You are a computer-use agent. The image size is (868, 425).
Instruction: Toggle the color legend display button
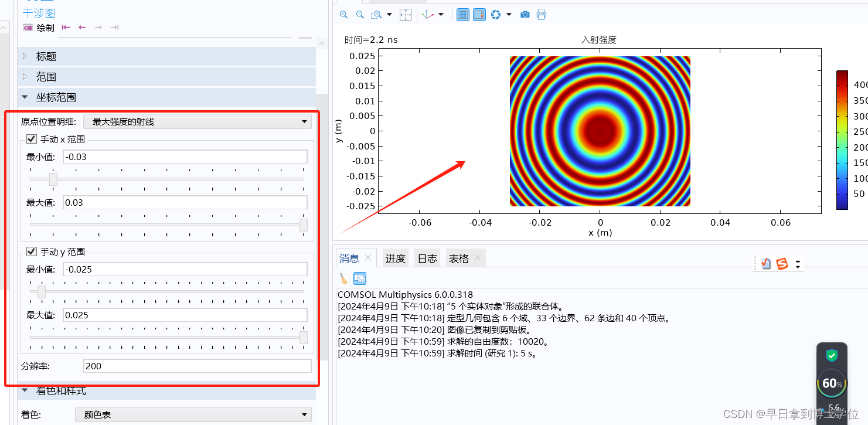coord(479,15)
